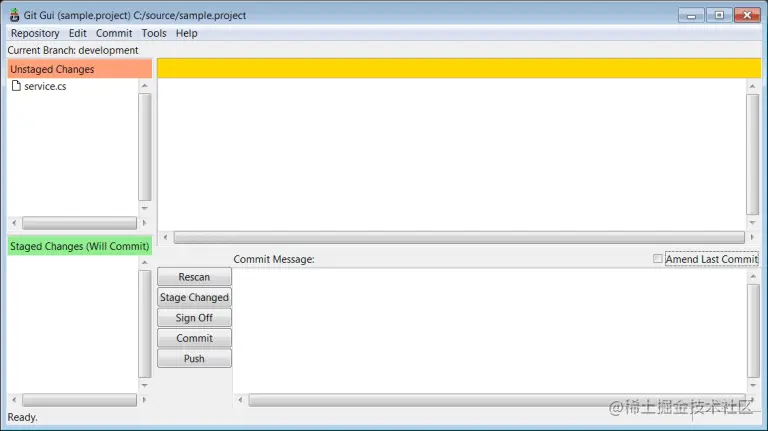Open the Repository menu
This screenshot has width=768, height=431.
click(35, 33)
